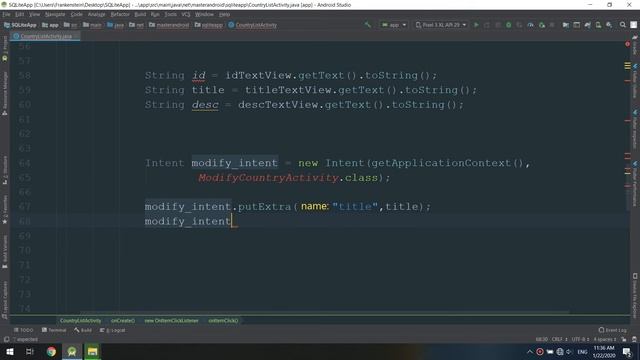Screen dimensions: 640x360
Task: Open the Navigate menu
Action: coord(55,14)
